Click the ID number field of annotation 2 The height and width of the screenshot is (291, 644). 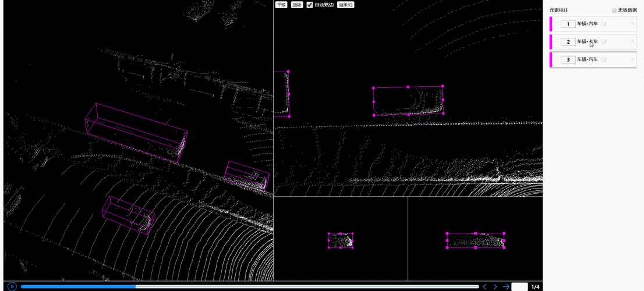pos(568,42)
